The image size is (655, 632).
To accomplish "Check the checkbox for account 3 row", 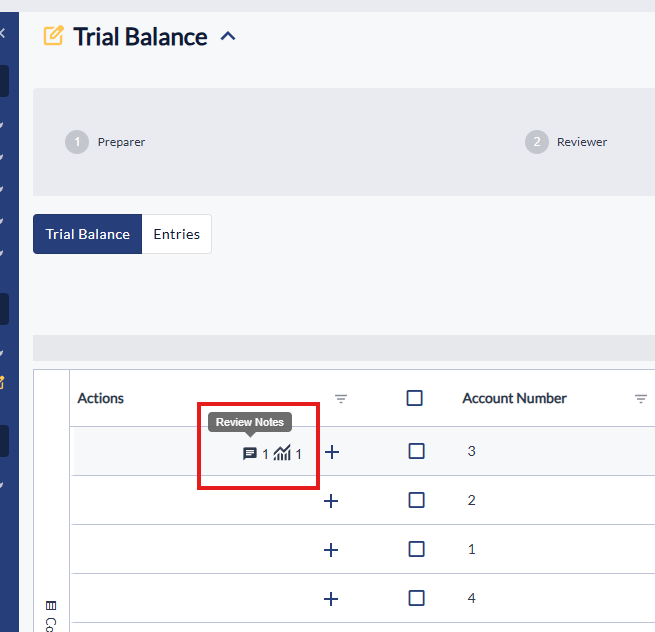I will point(417,451).
